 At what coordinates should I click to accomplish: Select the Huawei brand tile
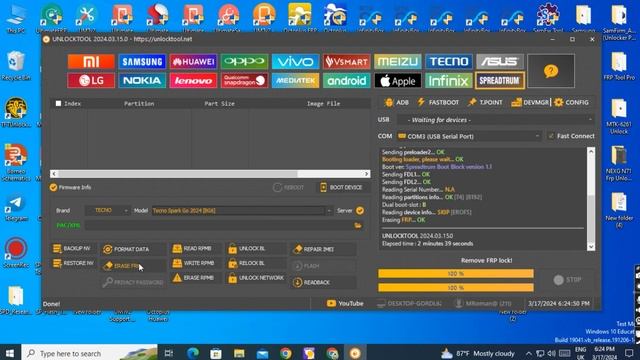click(x=193, y=62)
